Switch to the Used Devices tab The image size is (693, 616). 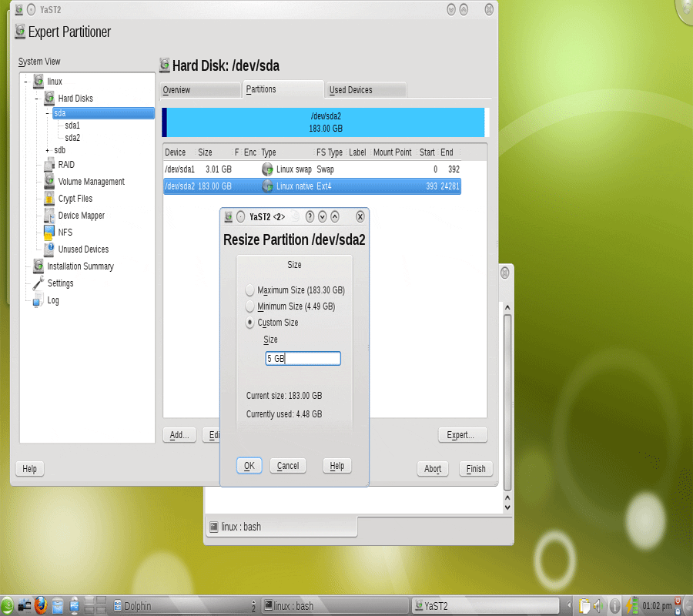tap(367, 89)
